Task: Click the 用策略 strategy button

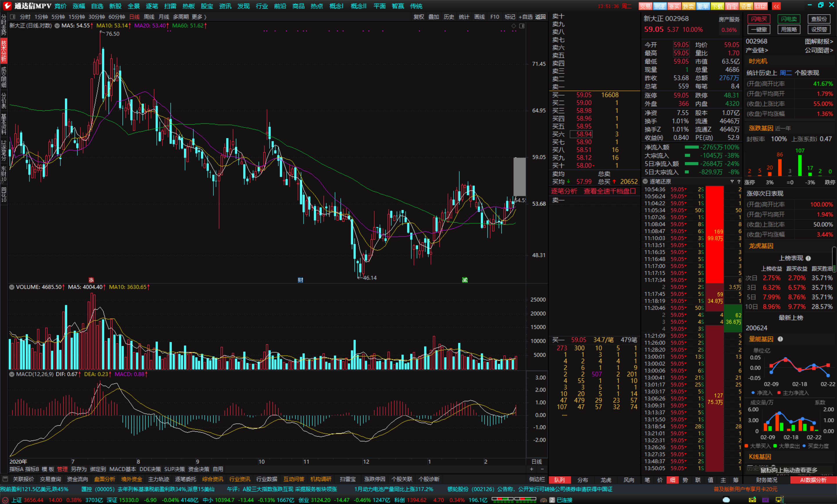Action: (789, 30)
